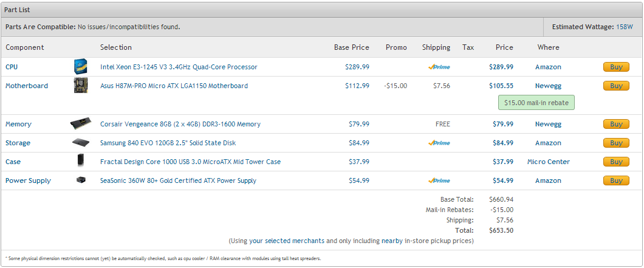Click memory base price $79.99
644x268 pixels.
pyautogui.click(x=359, y=124)
